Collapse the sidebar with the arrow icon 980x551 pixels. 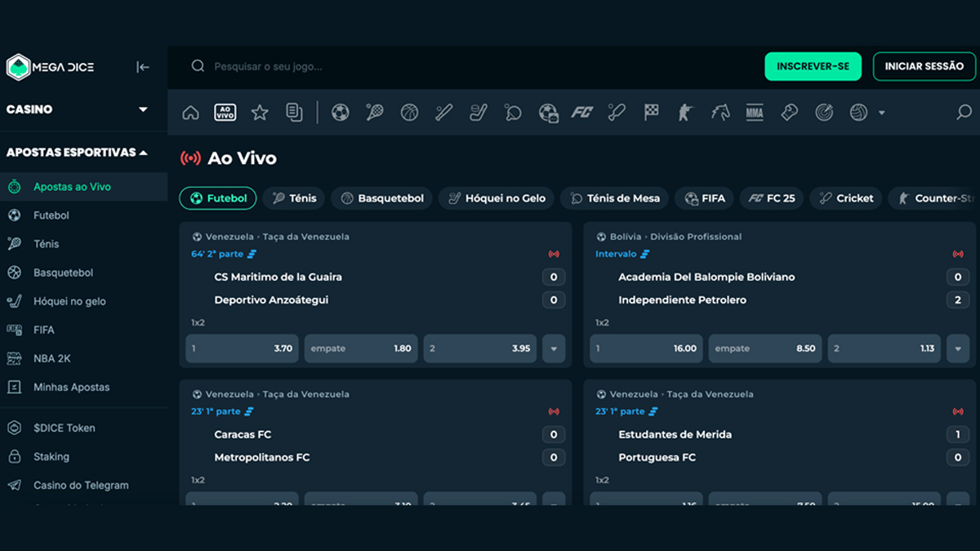click(143, 67)
